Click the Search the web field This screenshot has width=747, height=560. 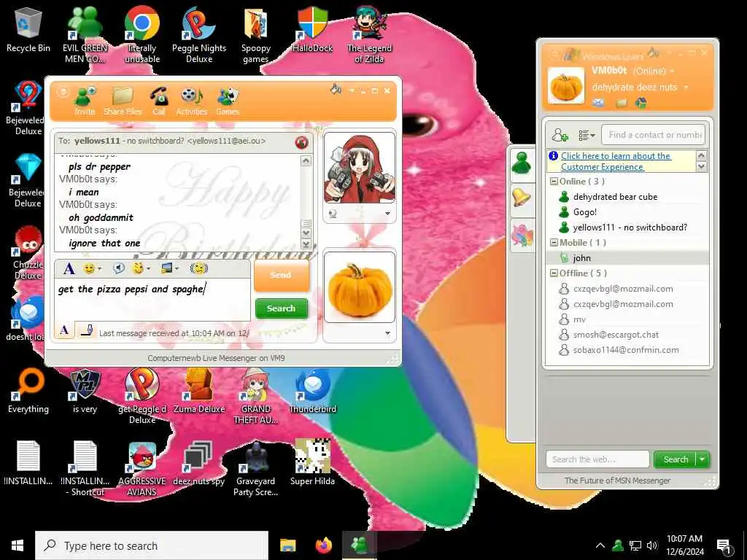pos(597,459)
